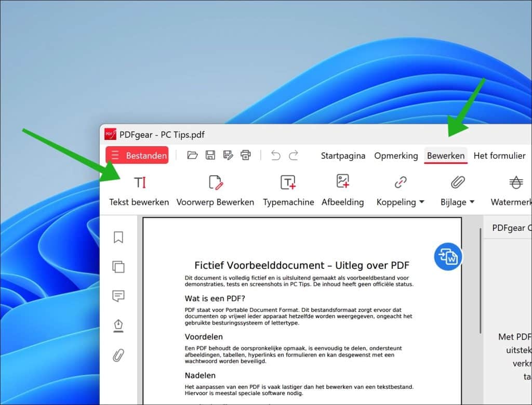This screenshot has width=532, height=405.
Task: Open the Bestanden menu button
Action: click(x=137, y=155)
